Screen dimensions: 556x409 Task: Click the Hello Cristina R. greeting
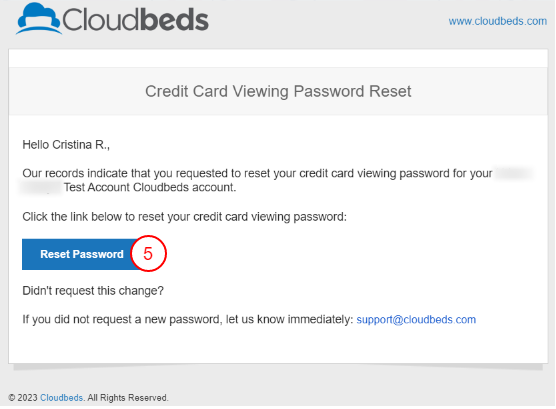[x=66, y=145]
